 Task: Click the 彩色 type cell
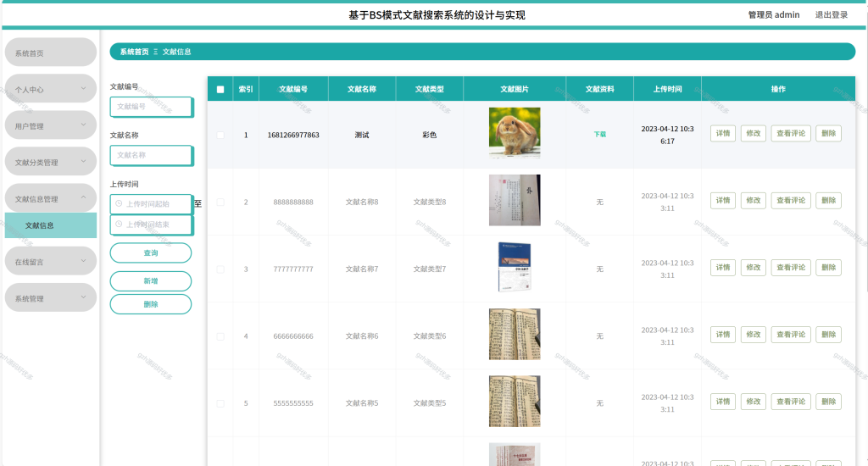tap(430, 135)
